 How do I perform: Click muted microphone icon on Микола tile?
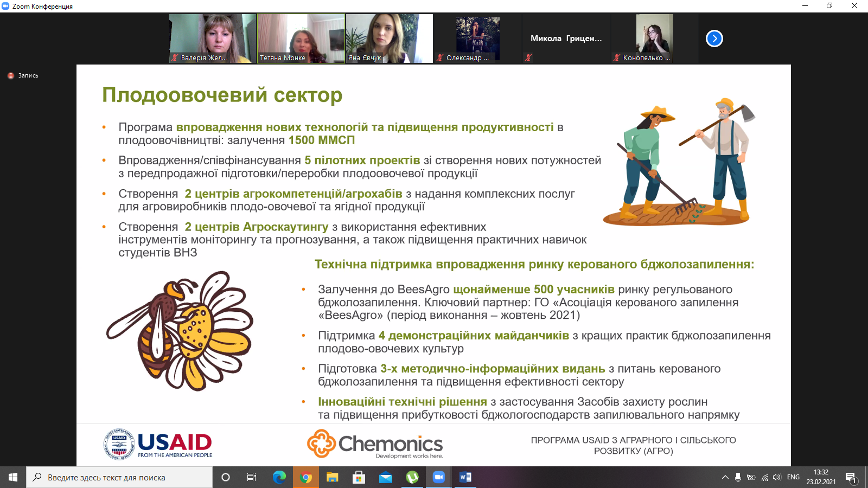click(x=529, y=57)
